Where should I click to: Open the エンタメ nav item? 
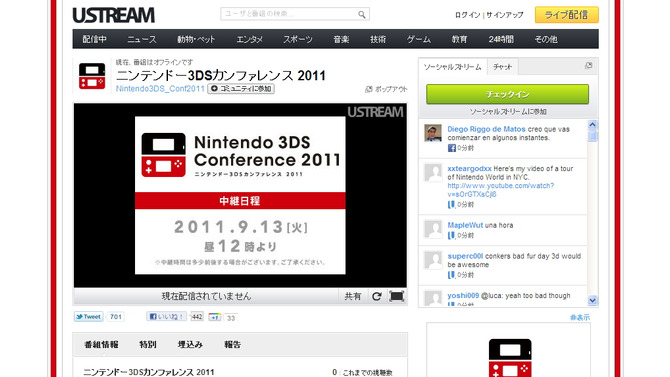pos(250,39)
